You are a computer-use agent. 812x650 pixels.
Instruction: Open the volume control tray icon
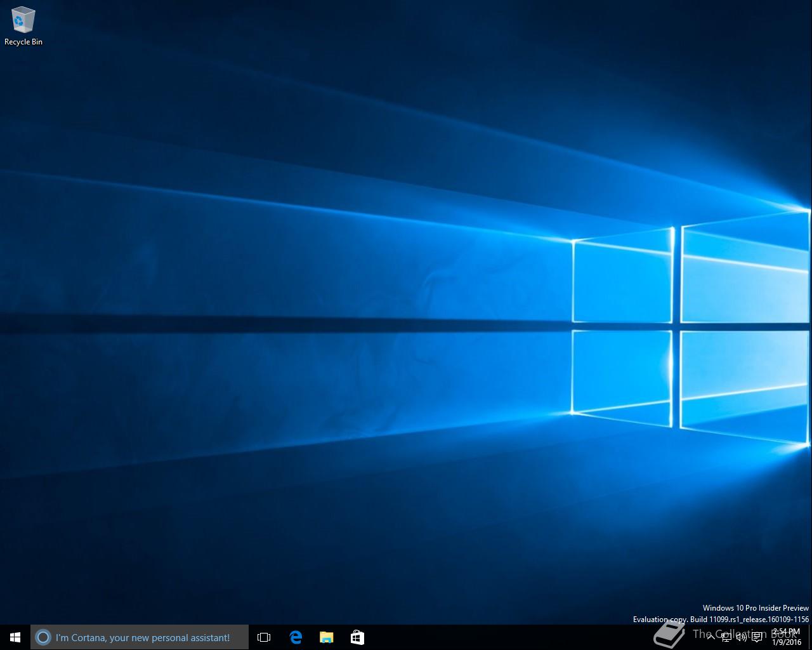[x=742, y=637]
